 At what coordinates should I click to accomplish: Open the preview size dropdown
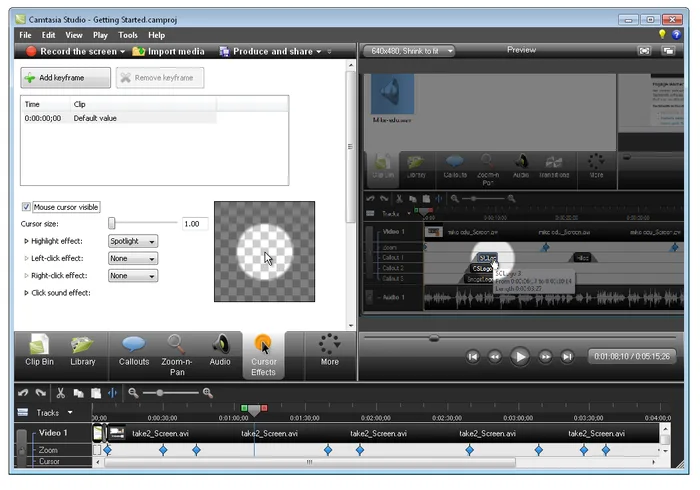[x=408, y=51]
